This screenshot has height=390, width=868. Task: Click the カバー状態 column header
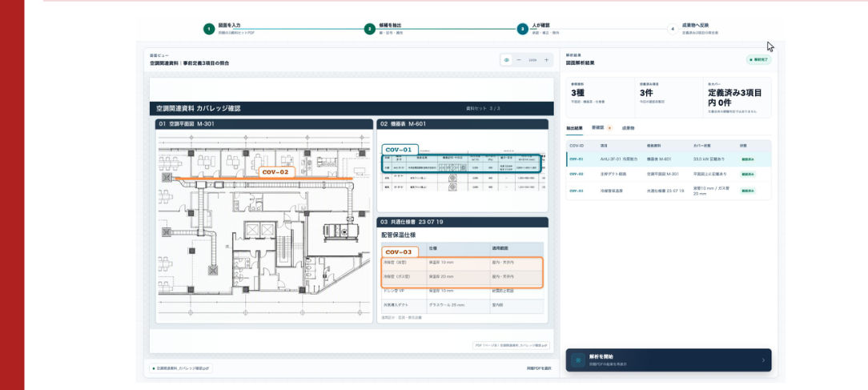702,145
